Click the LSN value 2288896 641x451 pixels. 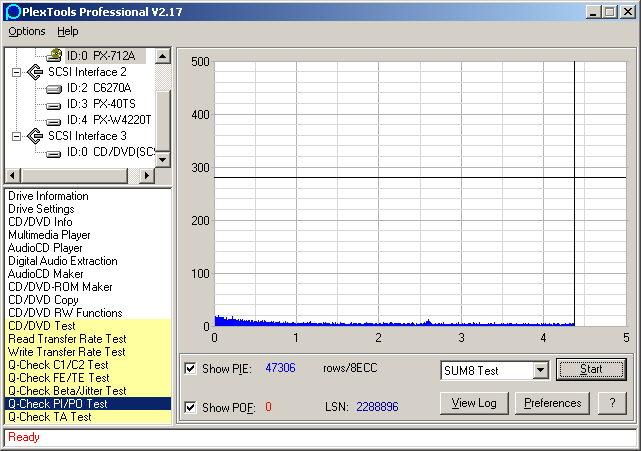pyautogui.click(x=377, y=407)
